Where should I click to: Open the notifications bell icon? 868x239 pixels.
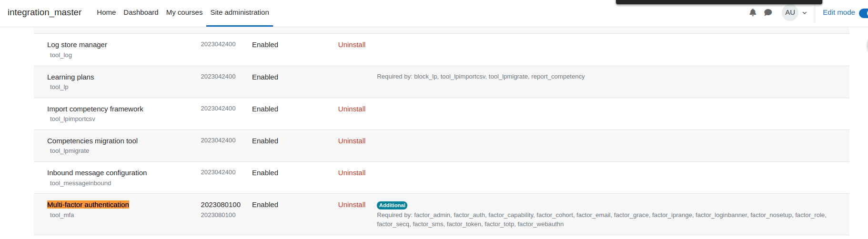coord(753,12)
